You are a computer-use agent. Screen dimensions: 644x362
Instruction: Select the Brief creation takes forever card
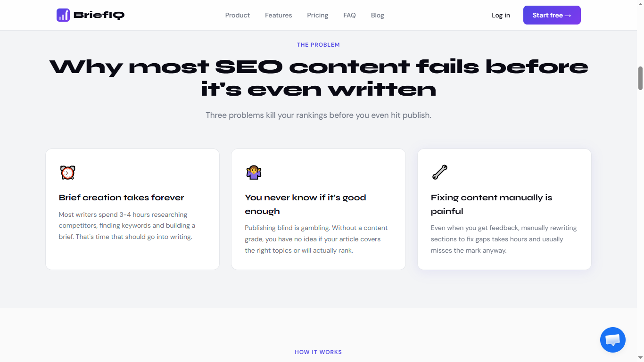[132, 209]
